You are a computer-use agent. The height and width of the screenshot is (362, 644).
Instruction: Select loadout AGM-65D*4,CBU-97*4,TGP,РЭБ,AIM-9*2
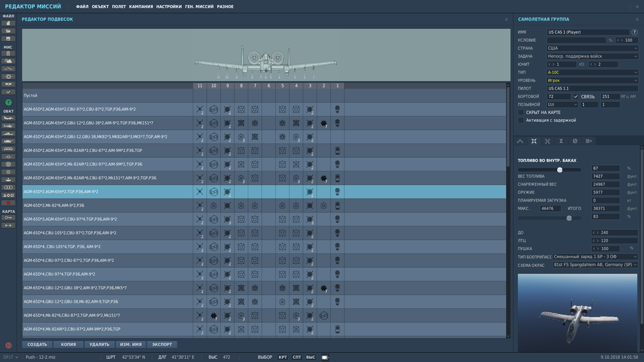click(x=264, y=274)
